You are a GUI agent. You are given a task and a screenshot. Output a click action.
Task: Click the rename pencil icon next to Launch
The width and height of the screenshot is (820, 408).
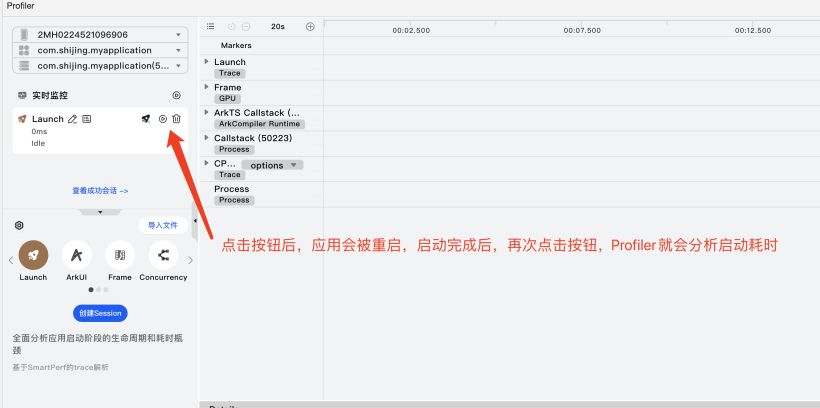(x=73, y=119)
